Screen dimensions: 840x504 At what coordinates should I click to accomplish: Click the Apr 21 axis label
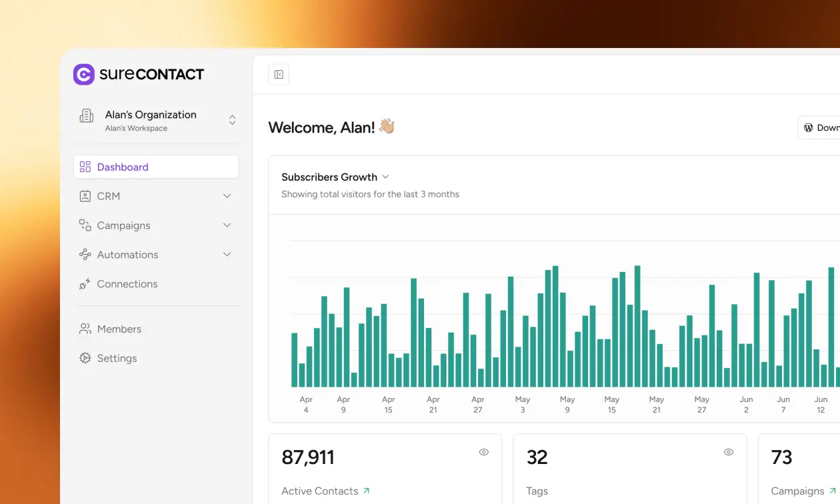(x=433, y=405)
